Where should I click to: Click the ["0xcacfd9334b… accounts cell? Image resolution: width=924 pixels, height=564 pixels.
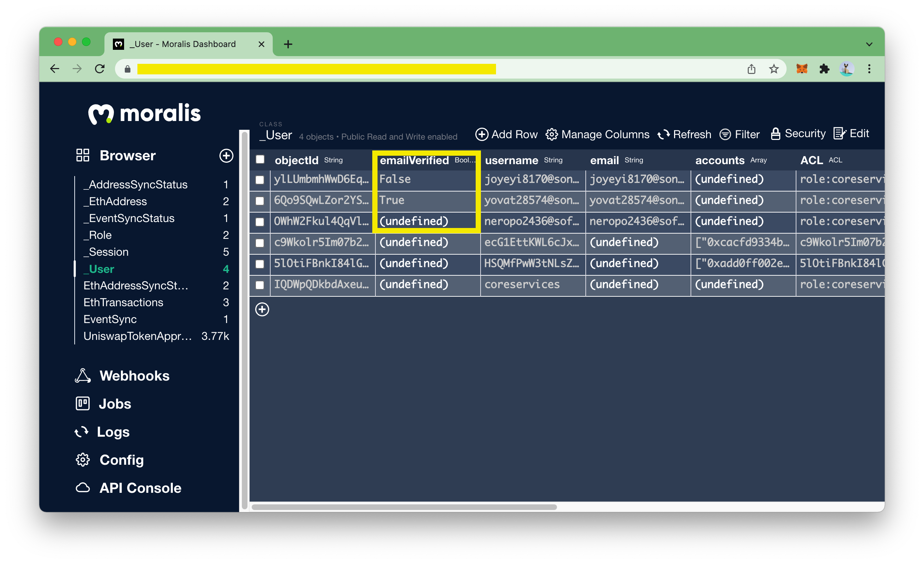[743, 243]
